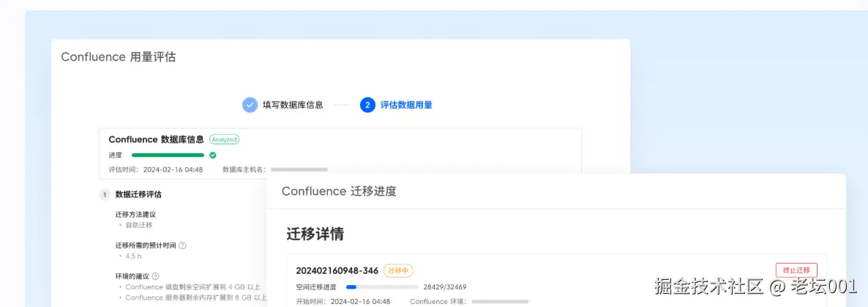Click the 迁移方法建议 label

(135, 215)
